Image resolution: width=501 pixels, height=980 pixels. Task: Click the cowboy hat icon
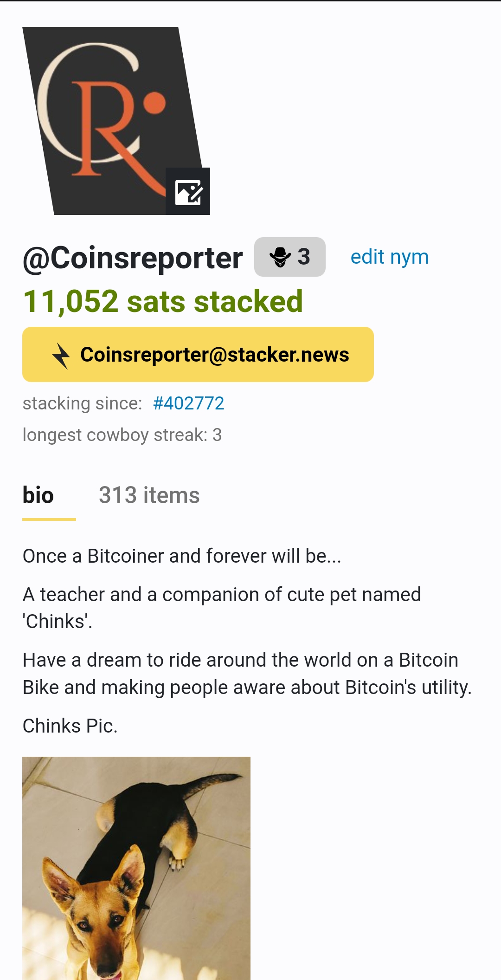[x=280, y=257]
